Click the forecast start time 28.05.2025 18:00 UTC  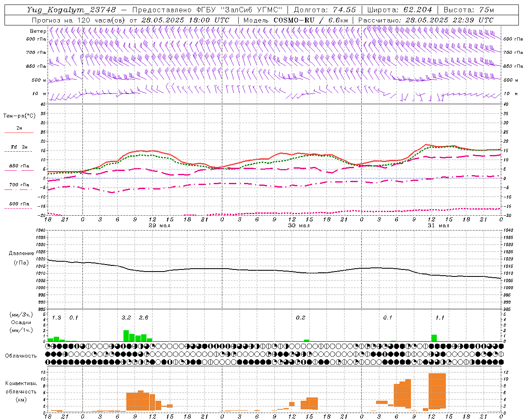[185, 20]
